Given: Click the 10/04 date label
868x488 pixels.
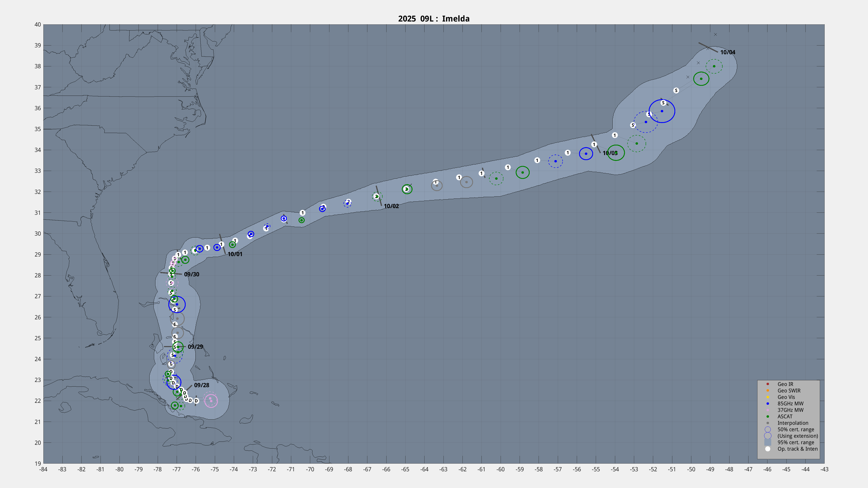Looking at the screenshot, I should pos(727,52).
